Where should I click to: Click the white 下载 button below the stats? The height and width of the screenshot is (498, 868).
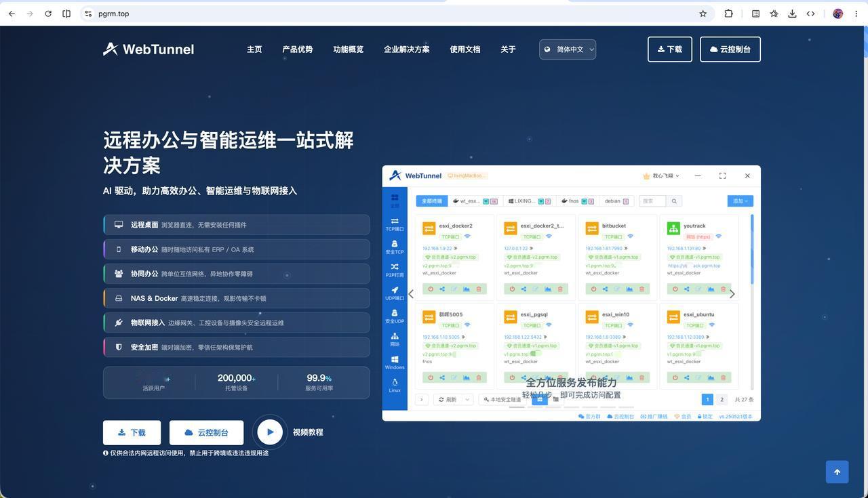click(132, 432)
